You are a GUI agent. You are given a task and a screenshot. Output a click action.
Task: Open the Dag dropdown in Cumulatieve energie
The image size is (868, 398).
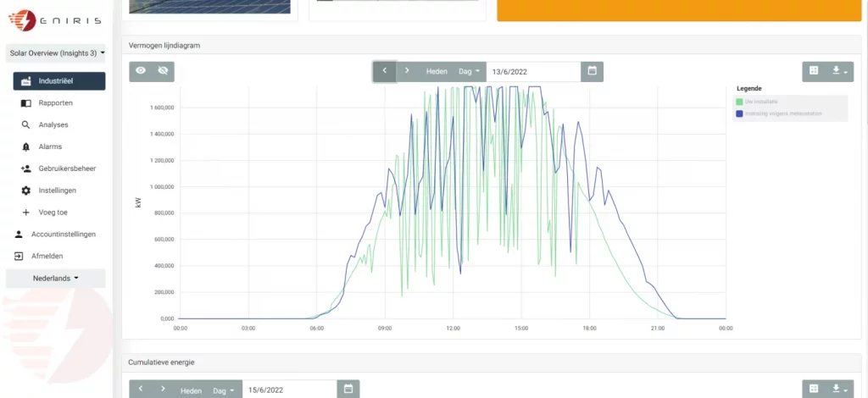coord(224,390)
